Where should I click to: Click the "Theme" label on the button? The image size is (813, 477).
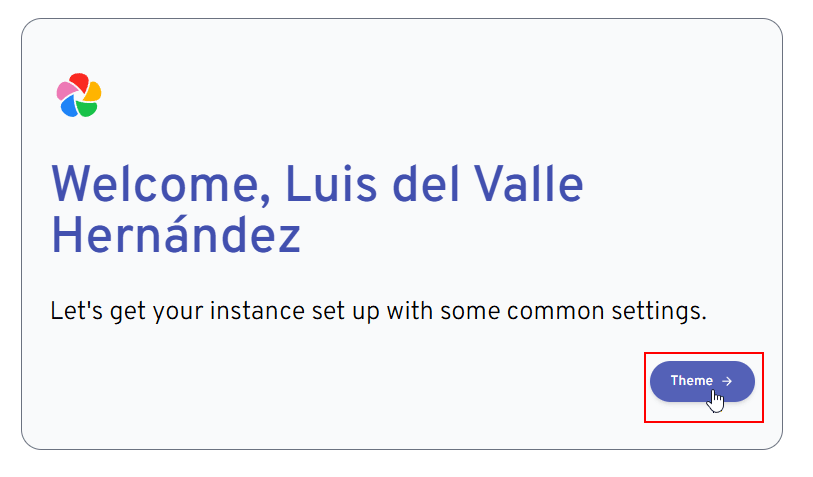pyautogui.click(x=691, y=381)
